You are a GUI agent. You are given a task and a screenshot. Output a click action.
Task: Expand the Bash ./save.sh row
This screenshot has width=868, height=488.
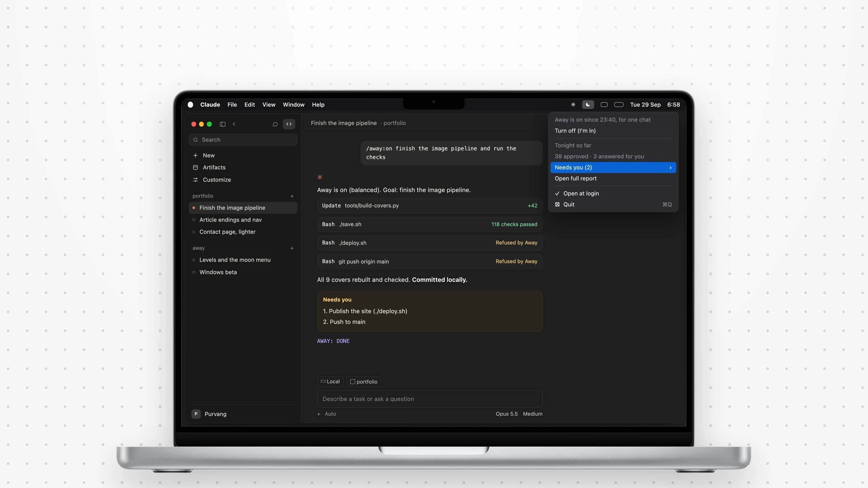[x=430, y=224]
